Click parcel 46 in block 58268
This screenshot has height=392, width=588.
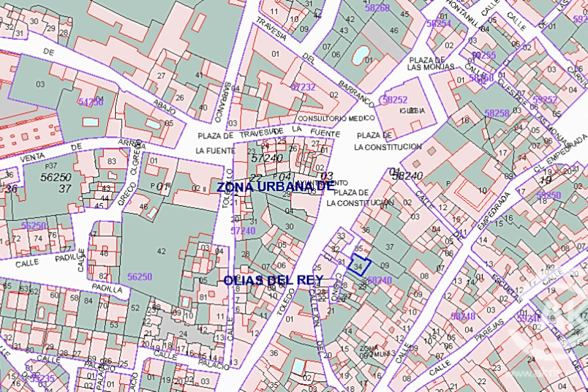(x=393, y=30)
